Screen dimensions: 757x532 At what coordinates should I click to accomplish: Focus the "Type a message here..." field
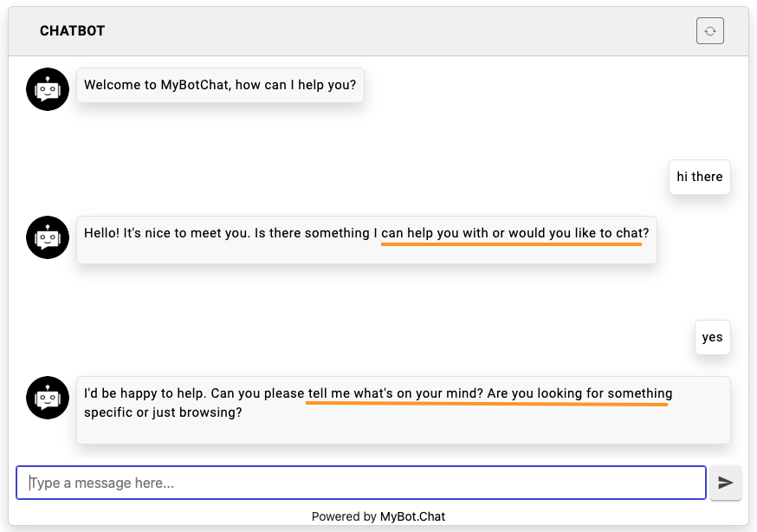(360, 483)
